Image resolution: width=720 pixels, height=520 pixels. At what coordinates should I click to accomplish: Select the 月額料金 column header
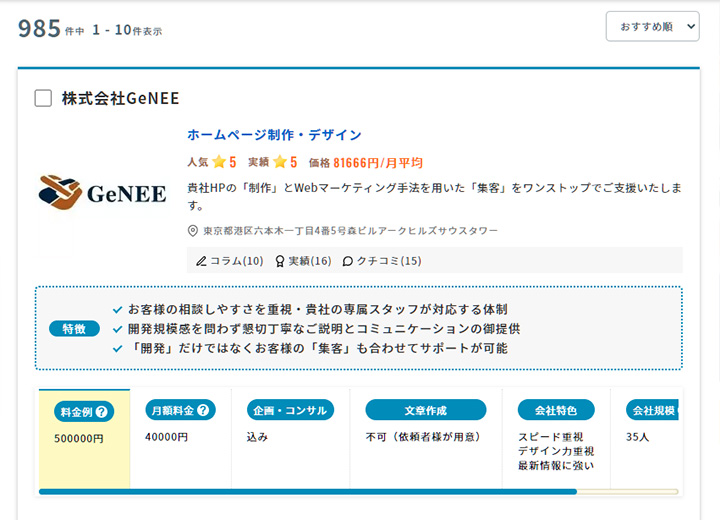pos(180,410)
